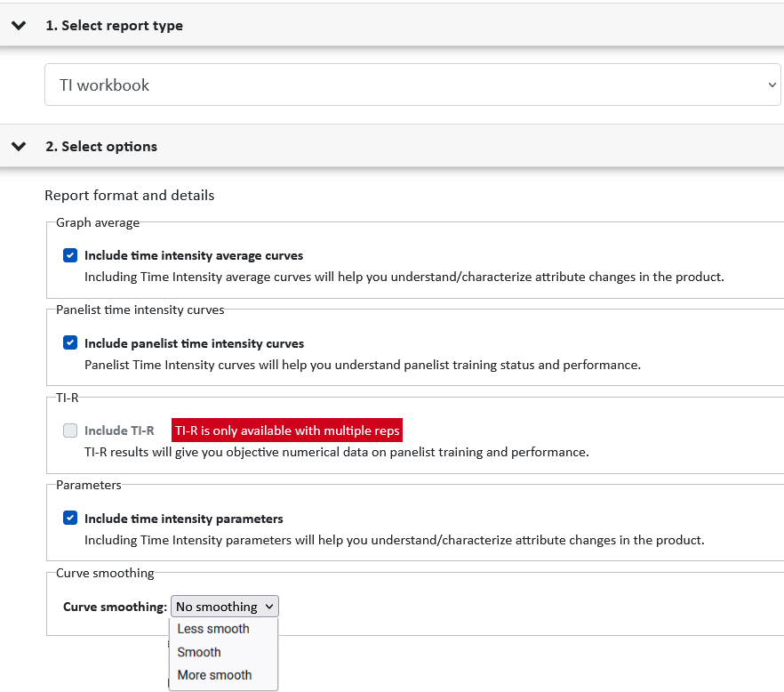Screen dimensions: 784x692
Task: Uncheck the time intensity average curves checkbox
Action: coord(70,255)
